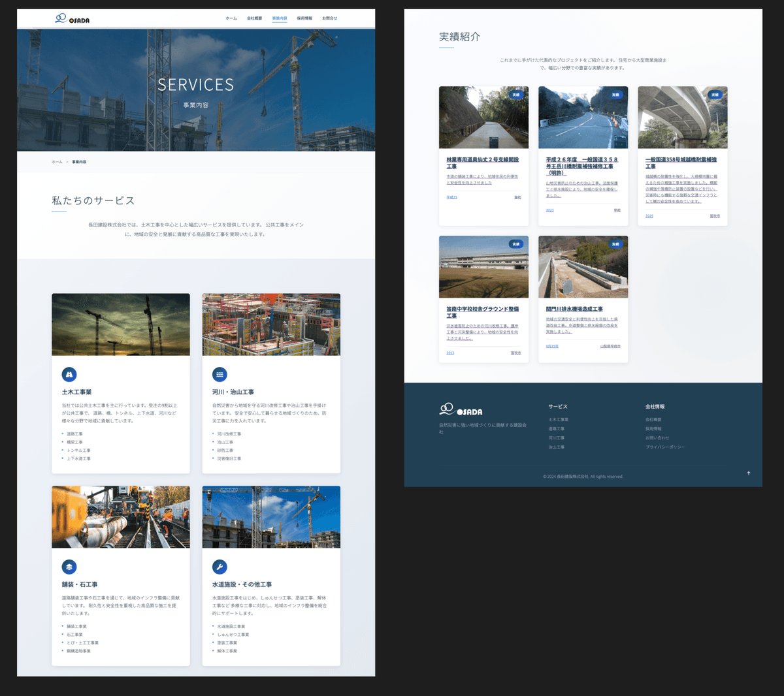Viewport: 784px width, 696px height.
Task: Go to 会社概要 in the top navigation
Action: pyautogui.click(x=254, y=18)
